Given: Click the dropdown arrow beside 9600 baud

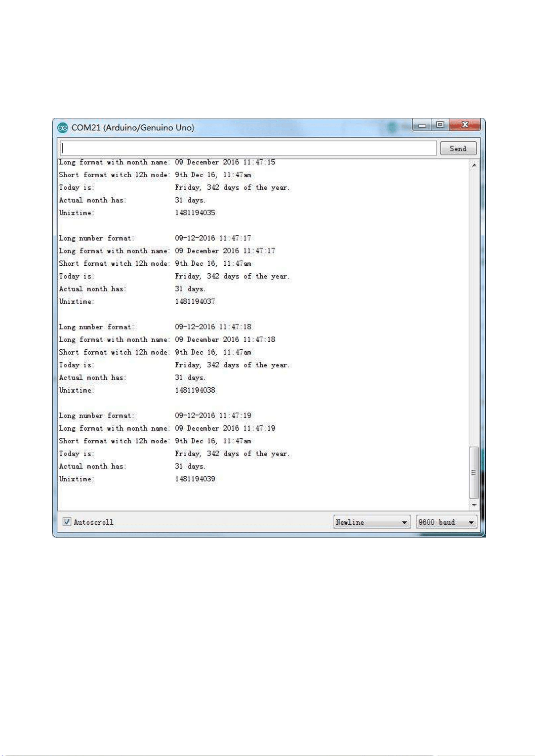Looking at the screenshot, I should [x=471, y=522].
